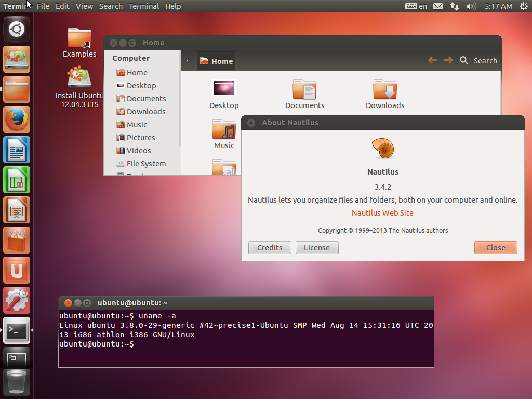The width and height of the screenshot is (532, 399).
Task: Open the Edit menu
Action: [62, 6]
